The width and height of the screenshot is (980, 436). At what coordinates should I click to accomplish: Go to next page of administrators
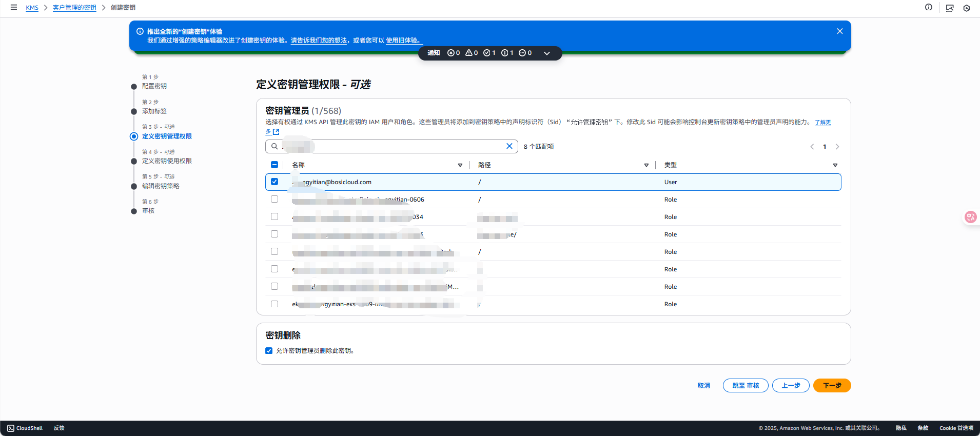[x=837, y=147]
